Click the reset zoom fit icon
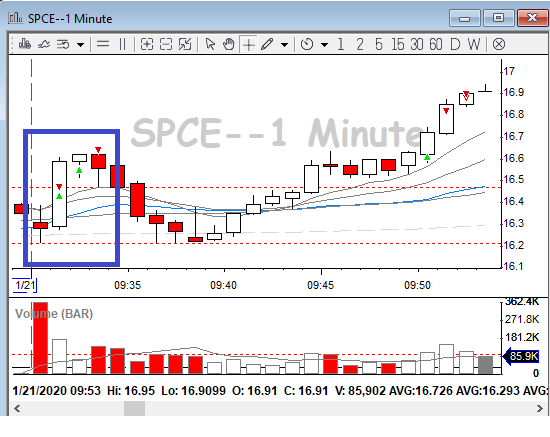 (x=185, y=44)
